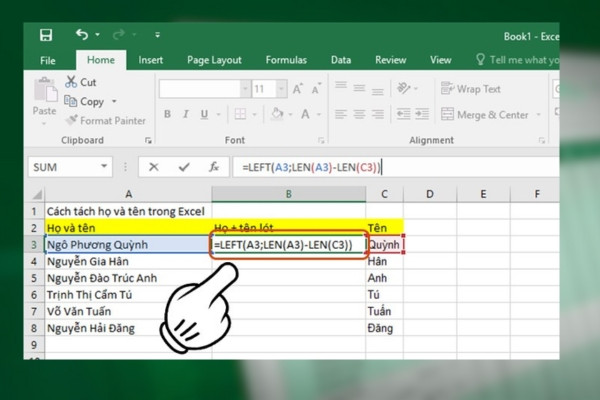Click the Center alignment icon
This screenshot has width=600, height=400.
click(359, 114)
